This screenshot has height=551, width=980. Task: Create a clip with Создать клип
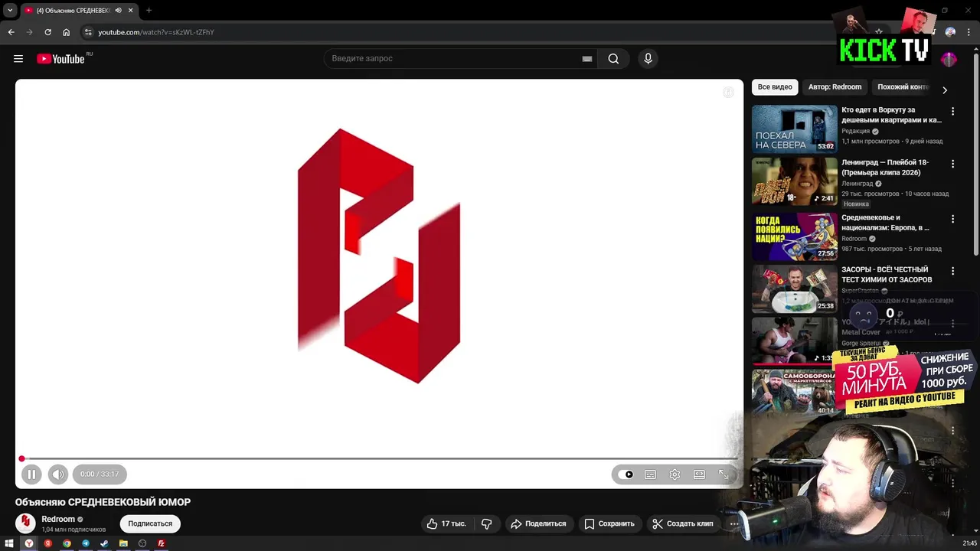[682, 523]
